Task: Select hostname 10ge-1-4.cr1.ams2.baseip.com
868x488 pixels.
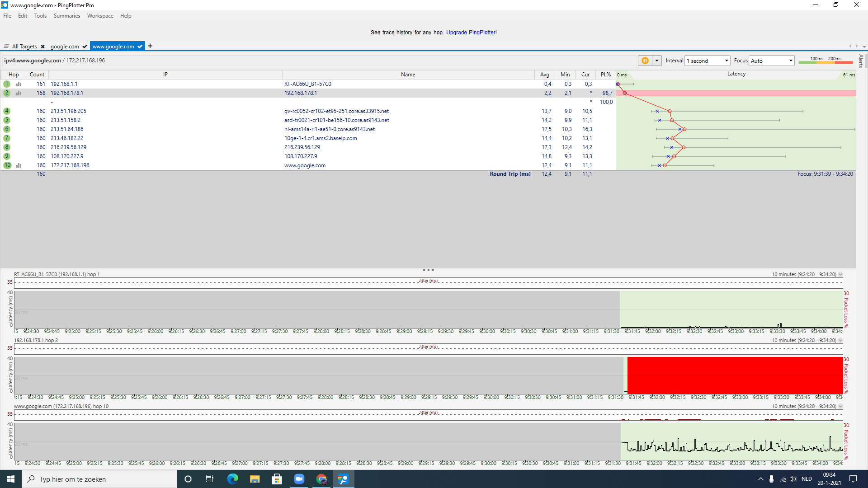Action: coord(321,138)
